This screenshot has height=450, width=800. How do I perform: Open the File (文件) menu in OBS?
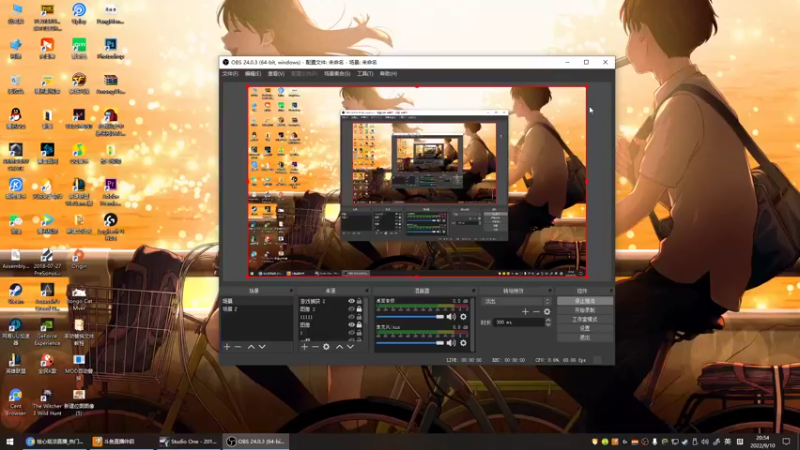230,73
